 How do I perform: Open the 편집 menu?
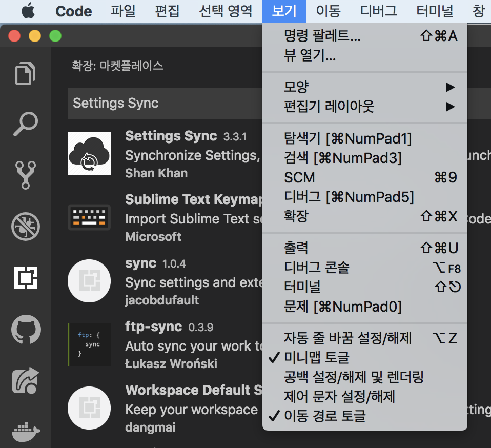coord(167,11)
